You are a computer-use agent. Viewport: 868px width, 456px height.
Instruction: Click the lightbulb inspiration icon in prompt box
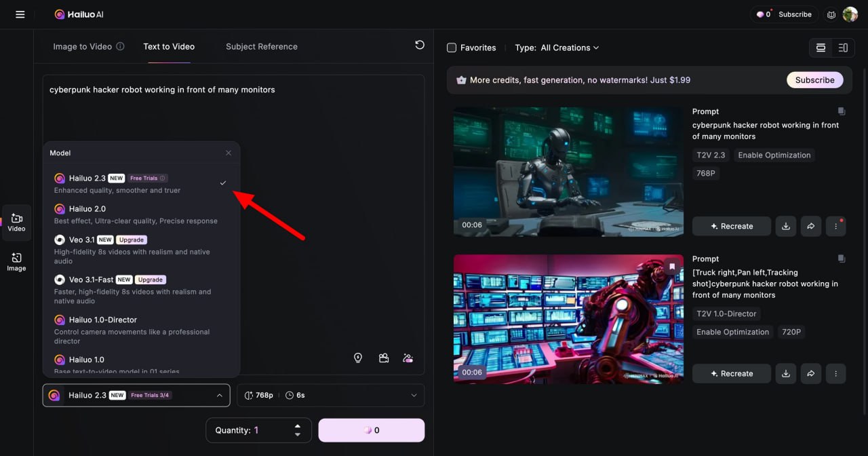(358, 358)
